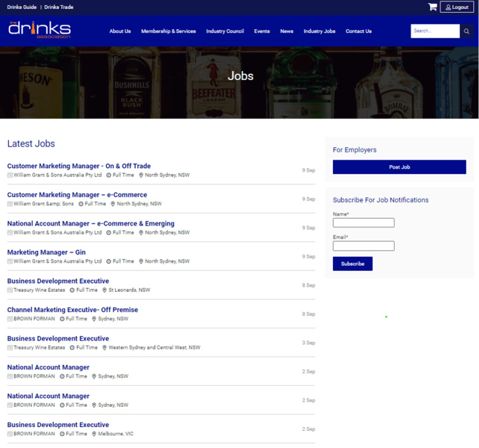
Task: Click clock icon in Business Development Executive Melbourne row
Action: (x=62, y=433)
